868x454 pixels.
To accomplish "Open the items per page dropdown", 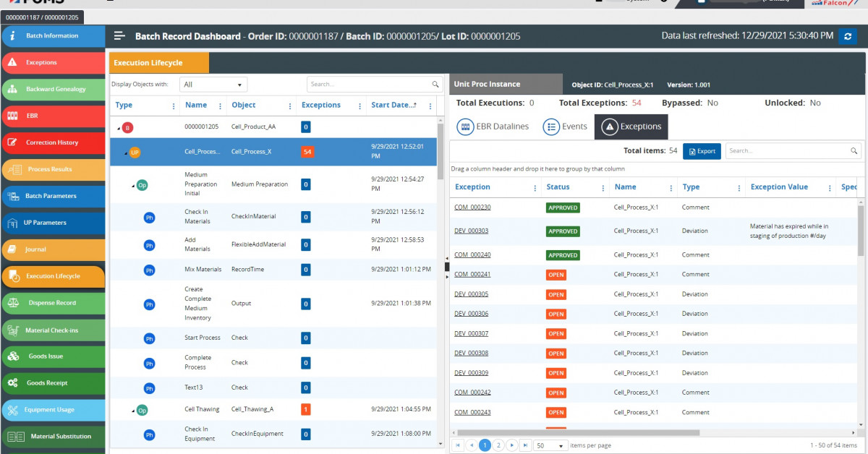I will [x=550, y=445].
